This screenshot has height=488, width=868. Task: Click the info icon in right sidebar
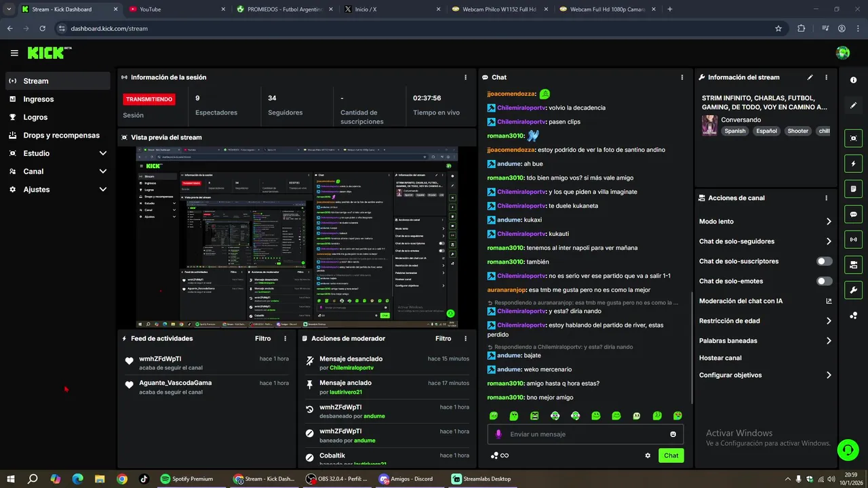[853, 80]
